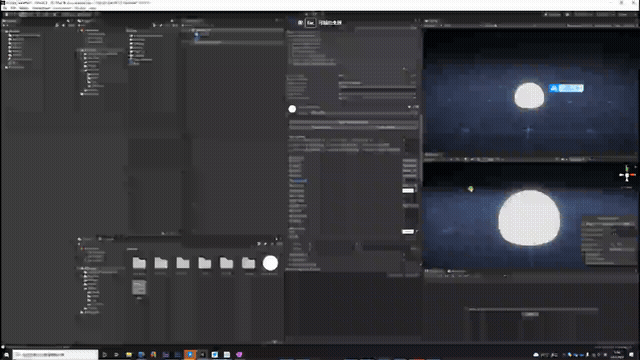
Task: Open File Explorer from the Windows taskbar
Action: point(129,355)
